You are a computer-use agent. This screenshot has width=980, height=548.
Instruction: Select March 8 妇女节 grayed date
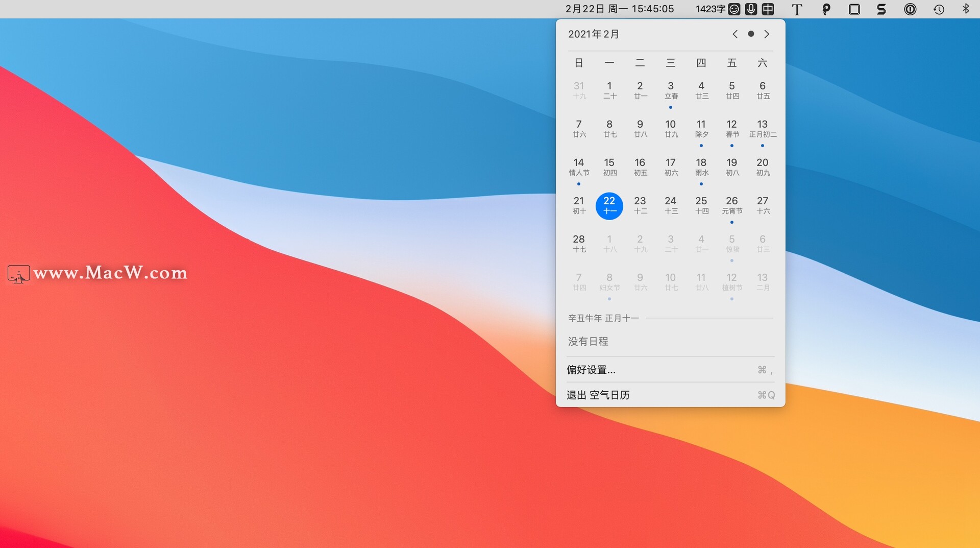609,283
